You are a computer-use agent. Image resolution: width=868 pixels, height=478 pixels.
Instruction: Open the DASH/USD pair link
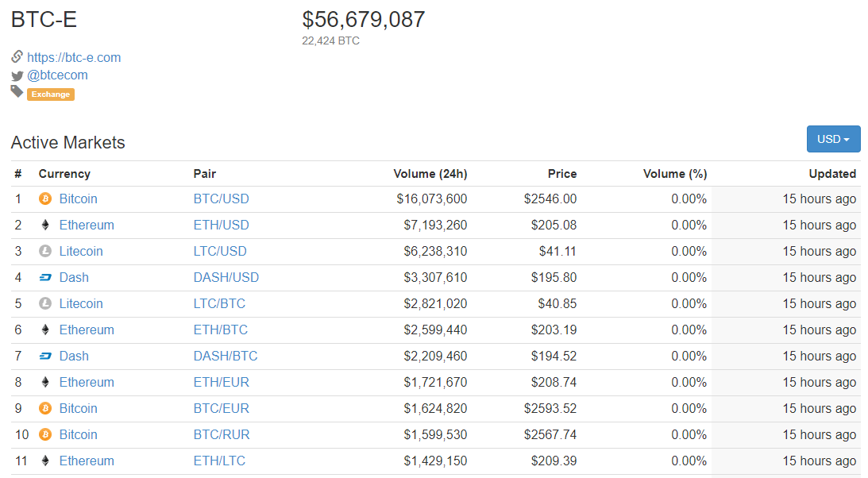tap(226, 277)
